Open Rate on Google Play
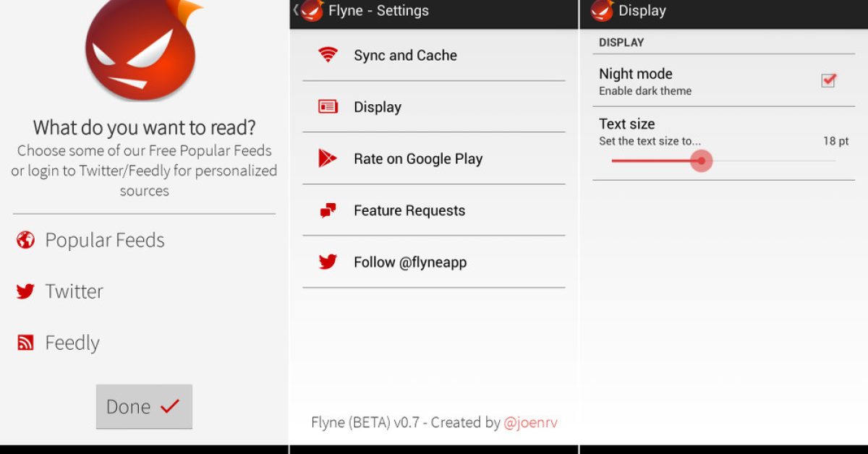This screenshot has width=868, height=454. click(x=417, y=159)
